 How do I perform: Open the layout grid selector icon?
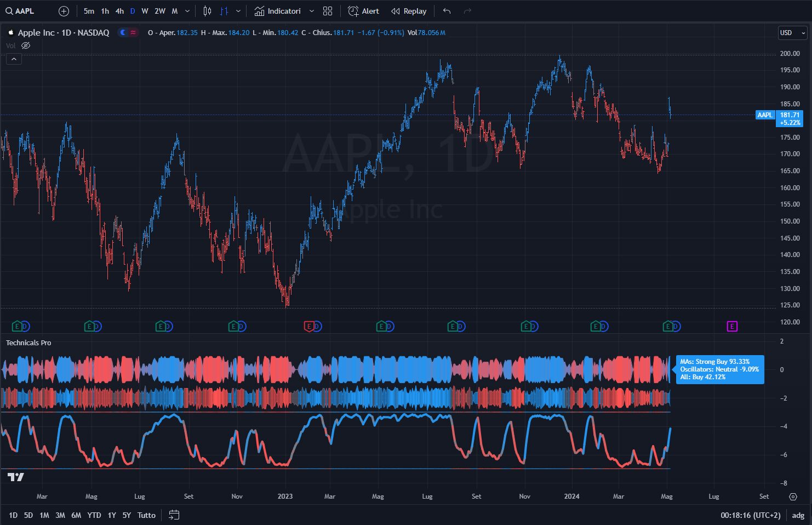[328, 11]
